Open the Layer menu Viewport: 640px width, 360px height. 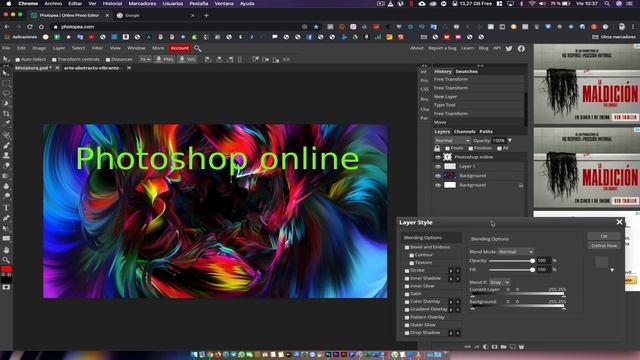click(59, 48)
